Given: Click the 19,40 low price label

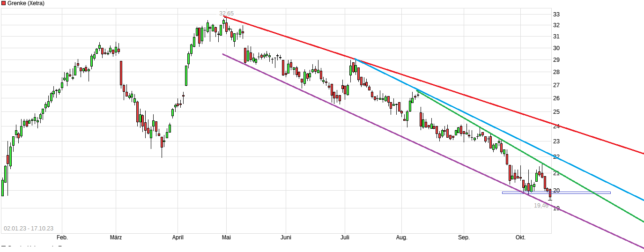Looking at the screenshot, I should [541, 205].
